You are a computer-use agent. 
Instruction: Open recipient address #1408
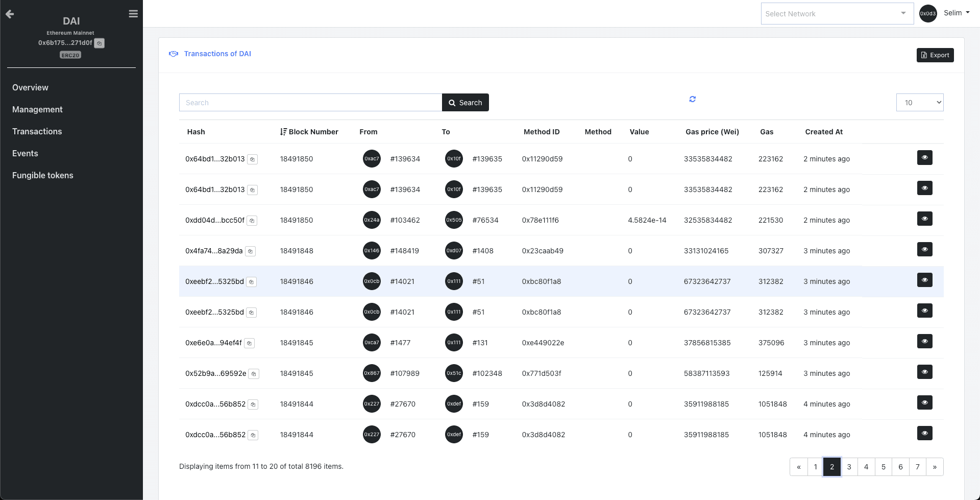pyautogui.click(x=482, y=251)
